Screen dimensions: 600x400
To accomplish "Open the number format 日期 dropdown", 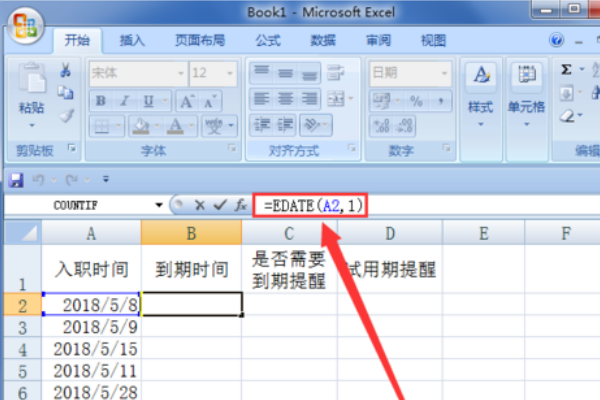I will click(444, 73).
